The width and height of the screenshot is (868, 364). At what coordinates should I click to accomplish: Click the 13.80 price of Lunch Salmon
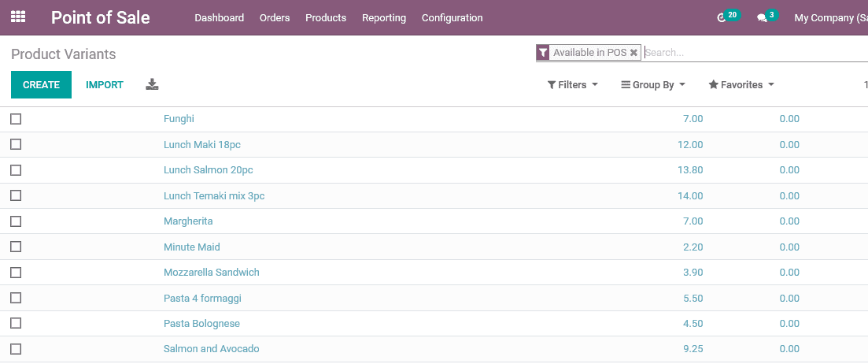(690, 170)
